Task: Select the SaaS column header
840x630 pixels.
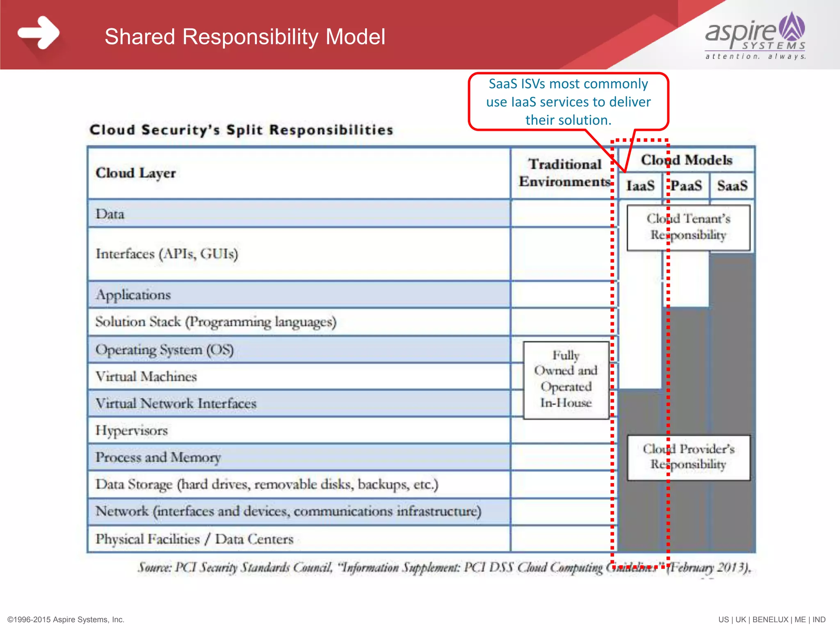Action: [x=732, y=186]
